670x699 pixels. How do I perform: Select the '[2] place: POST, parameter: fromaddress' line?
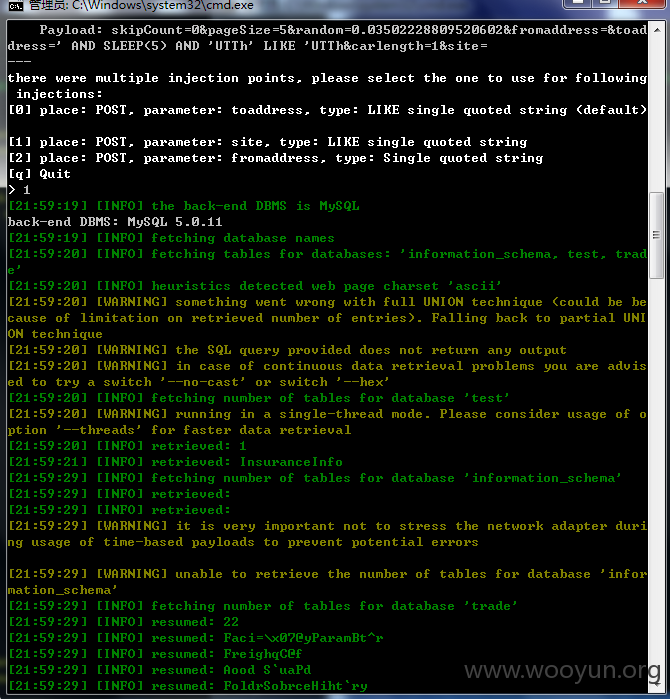pyautogui.click(x=275, y=158)
